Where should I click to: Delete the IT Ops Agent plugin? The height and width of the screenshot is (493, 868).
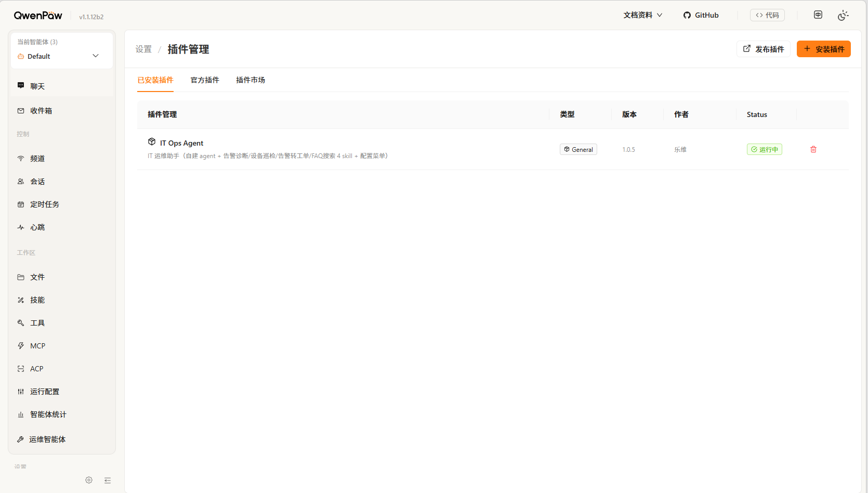(x=813, y=149)
